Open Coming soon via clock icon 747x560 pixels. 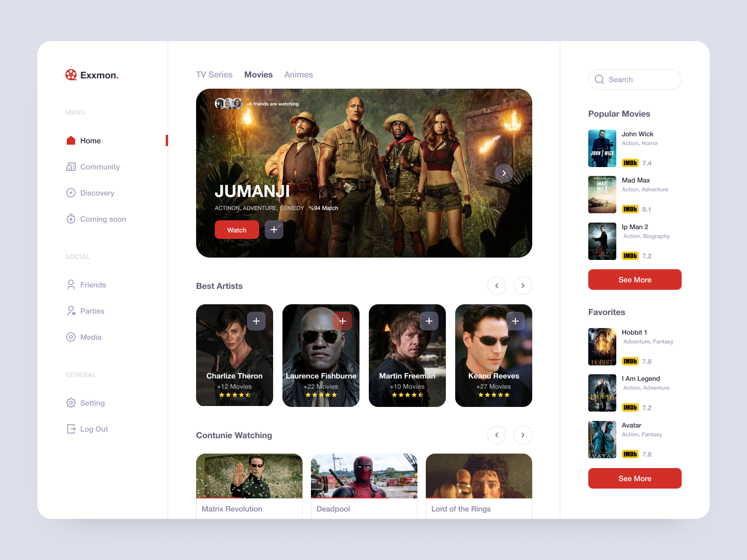point(70,219)
